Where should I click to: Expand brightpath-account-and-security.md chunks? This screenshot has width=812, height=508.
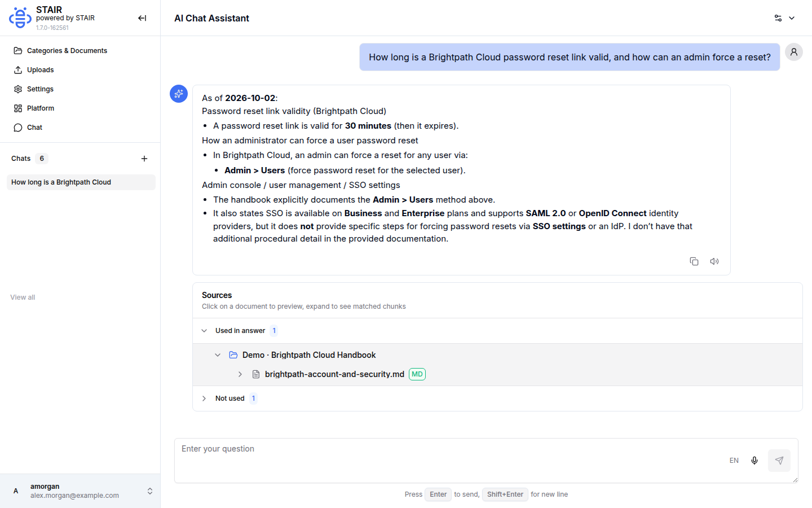240,374
